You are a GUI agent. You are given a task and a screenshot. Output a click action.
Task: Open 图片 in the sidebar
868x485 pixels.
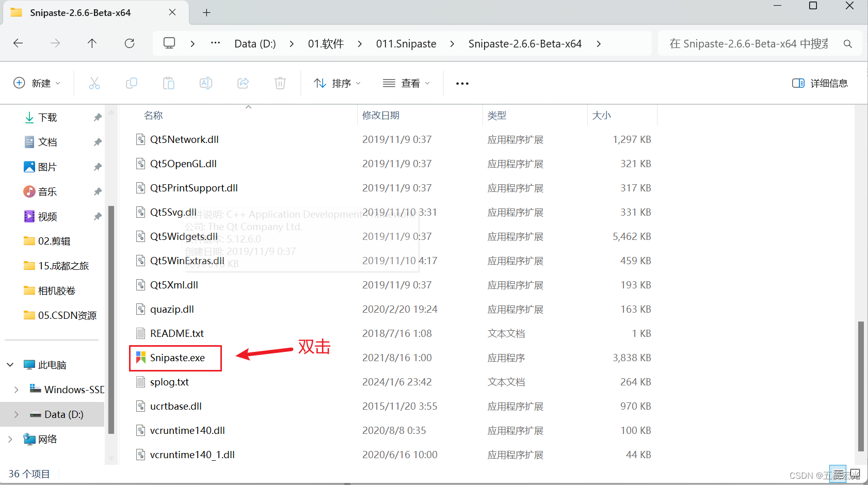tap(47, 167)
